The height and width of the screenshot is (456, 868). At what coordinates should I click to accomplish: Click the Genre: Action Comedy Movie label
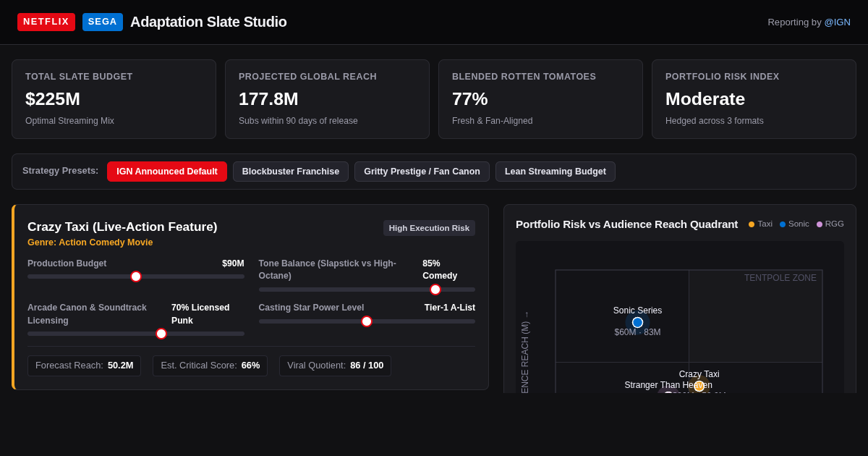click(90, 242)
